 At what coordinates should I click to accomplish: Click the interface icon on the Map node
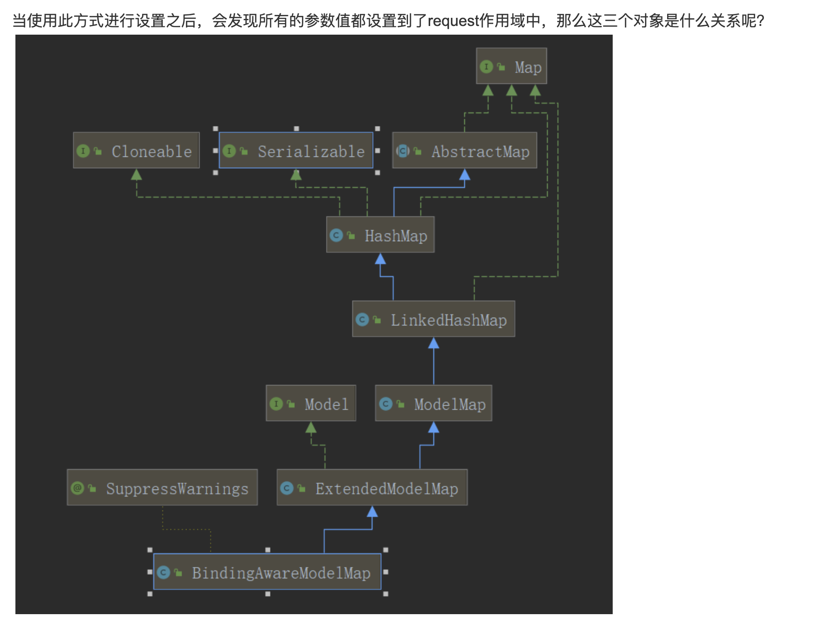[x=486, y=66]
